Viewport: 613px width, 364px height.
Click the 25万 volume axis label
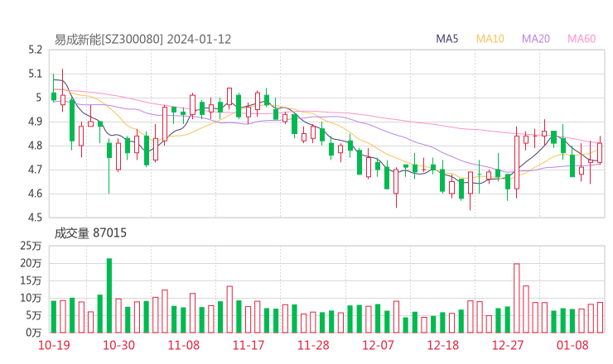31,246
